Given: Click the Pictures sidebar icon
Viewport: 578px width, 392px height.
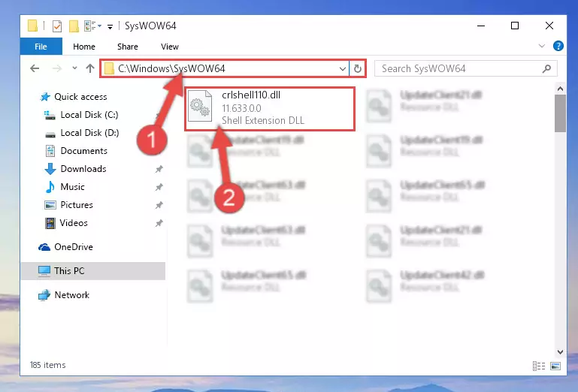Looking at the screenshot, I should (x=50, y=205).
